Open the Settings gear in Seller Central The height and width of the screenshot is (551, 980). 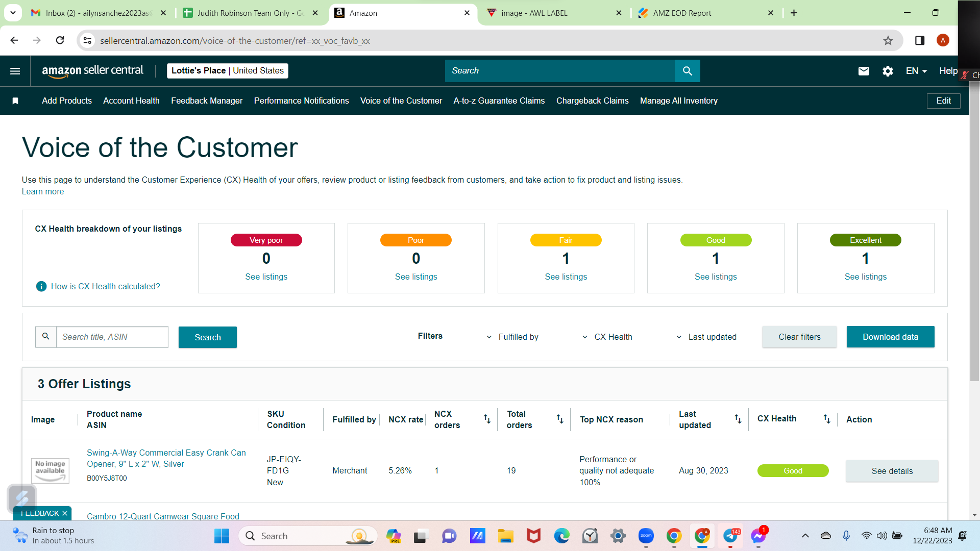coord(888,71)
